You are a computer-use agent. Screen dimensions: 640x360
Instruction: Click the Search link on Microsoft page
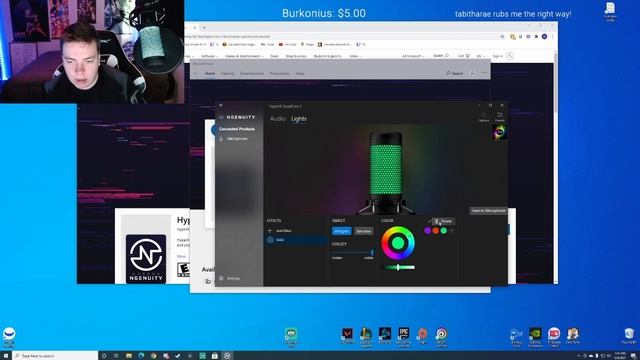pos(441,56)
